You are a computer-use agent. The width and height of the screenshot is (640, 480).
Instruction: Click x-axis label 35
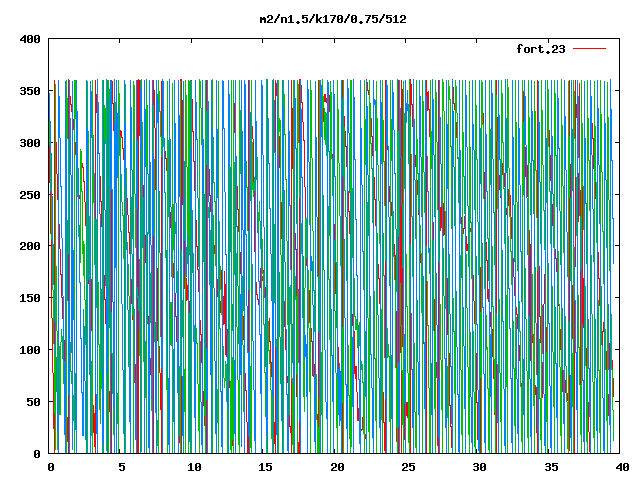pyautogui.click(x=551, y=467)
